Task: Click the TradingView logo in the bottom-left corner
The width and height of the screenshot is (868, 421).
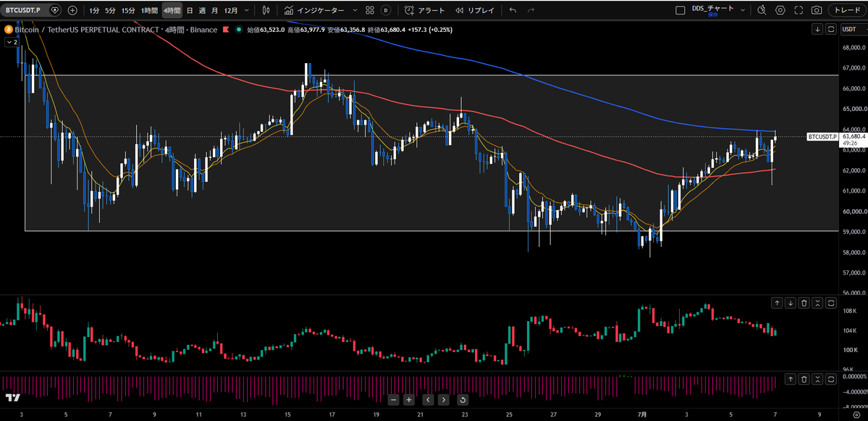Action: point(13,398)
